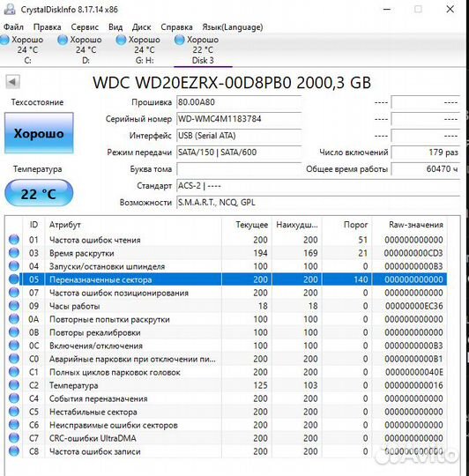Screen dimensions: 469x476
Task: Click raw value 0000000EC36
Action: pyautogui.click(x=414, y=306)
